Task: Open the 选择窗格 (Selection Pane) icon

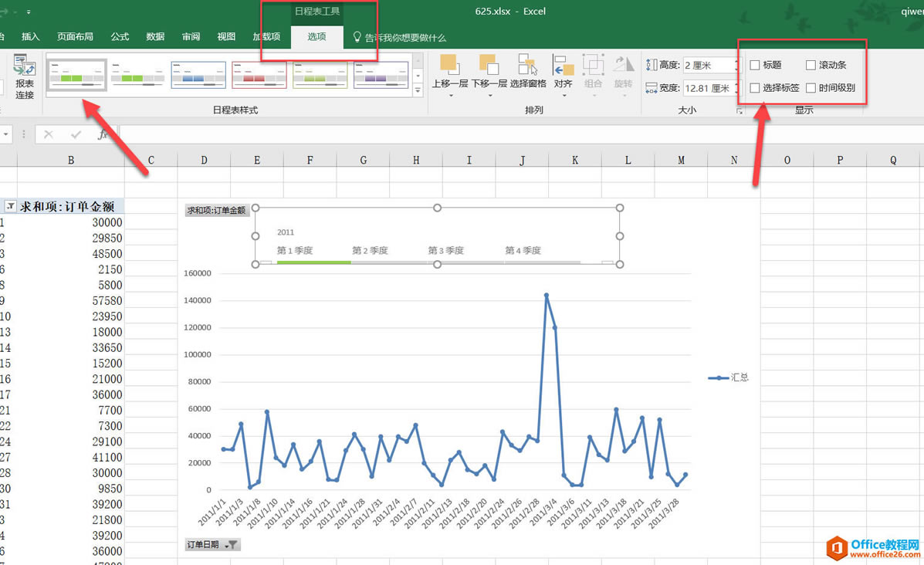Action: 528,66
